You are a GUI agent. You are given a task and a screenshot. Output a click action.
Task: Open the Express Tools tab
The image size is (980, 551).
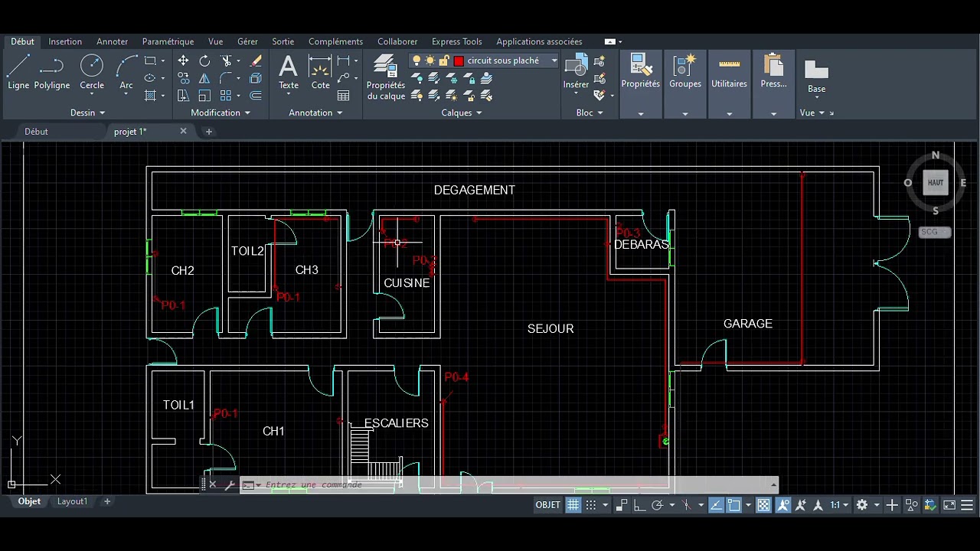[x=456, y=41]
